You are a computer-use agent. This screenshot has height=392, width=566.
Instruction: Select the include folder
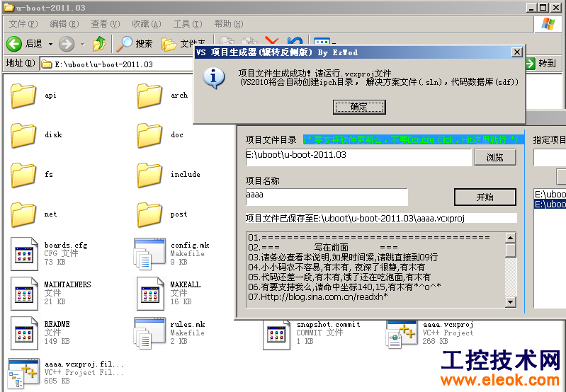pyautogui.click(x=149, y=175)
